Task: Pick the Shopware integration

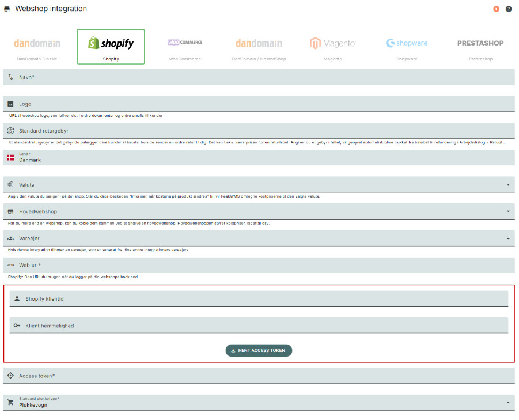Action: pyautogui.click(x=407, y=47)
